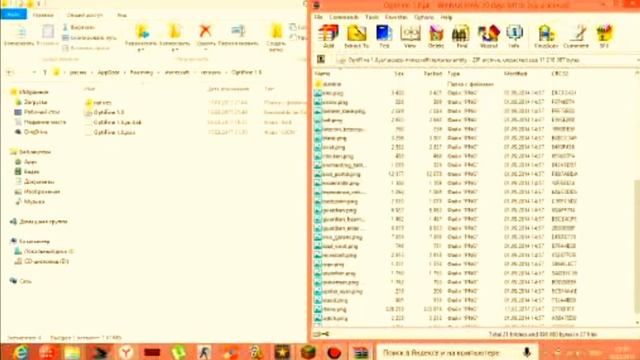Open Minecraft block icon on the taskbar
640x360 pixels.
[309, 352]
